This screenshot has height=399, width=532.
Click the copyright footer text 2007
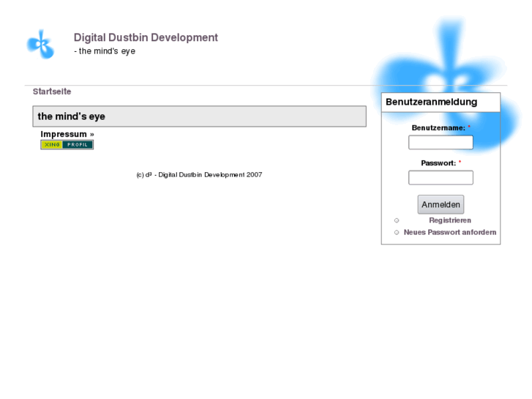199,175
